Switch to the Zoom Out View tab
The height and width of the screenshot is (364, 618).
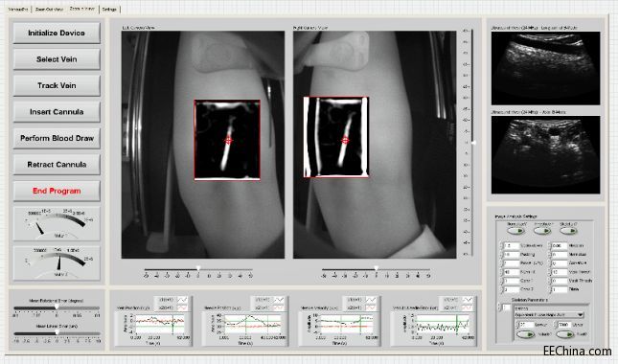click(49, 9)
